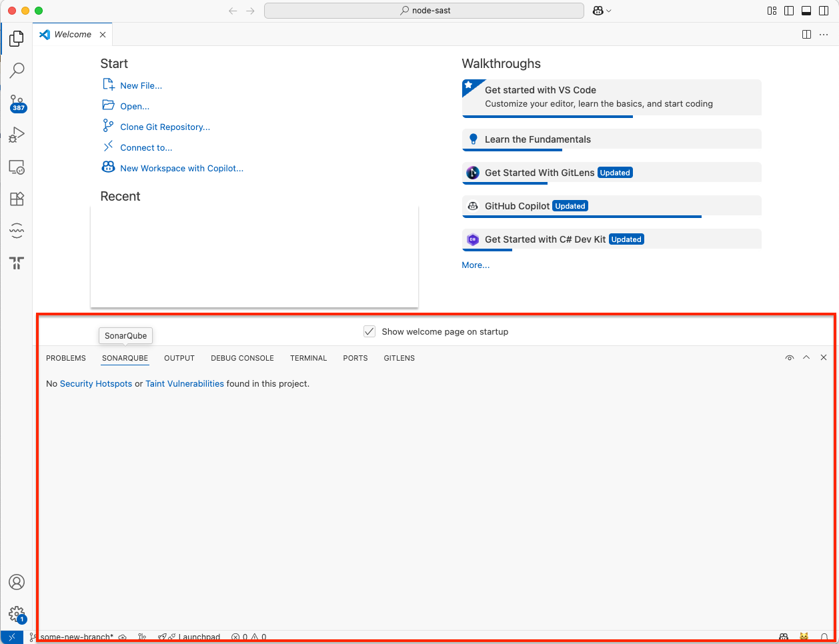Click some-new-branch* in status bar
839x644 pixels.
tap(72, 637)
